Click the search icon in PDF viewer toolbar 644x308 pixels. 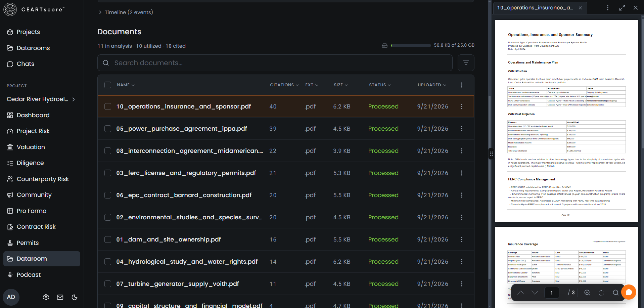pyautogui.click(x=615, y=293)
